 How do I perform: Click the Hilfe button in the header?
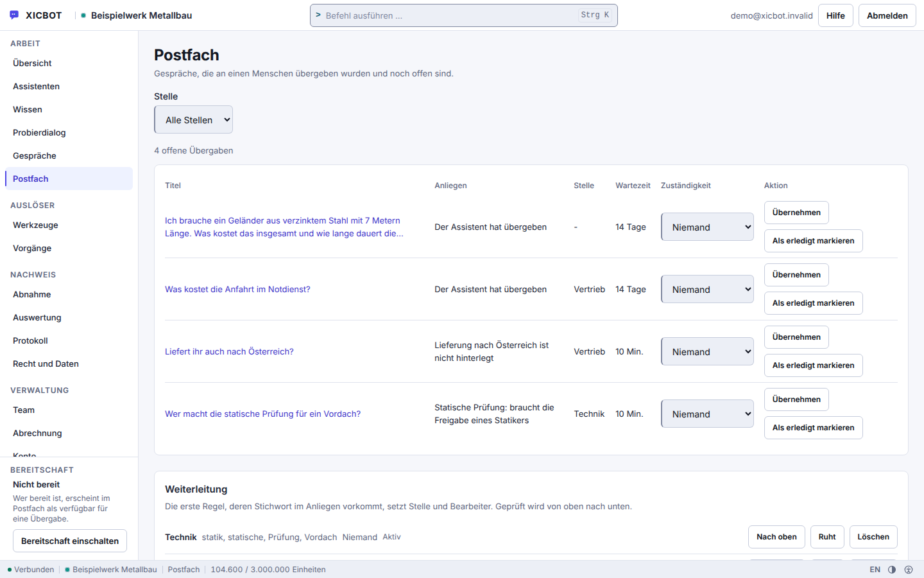click(835, 15)
